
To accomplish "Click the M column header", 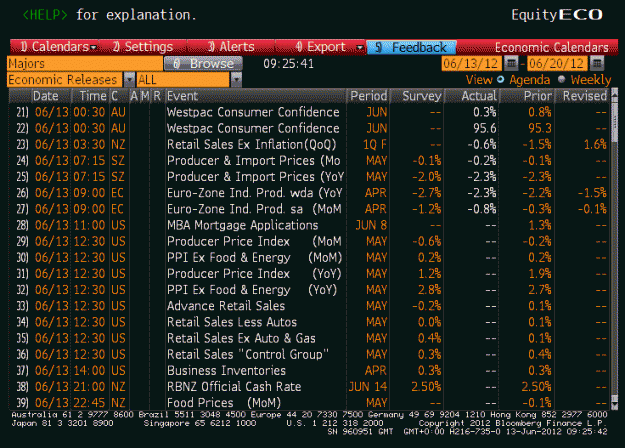I will (145, 96).
